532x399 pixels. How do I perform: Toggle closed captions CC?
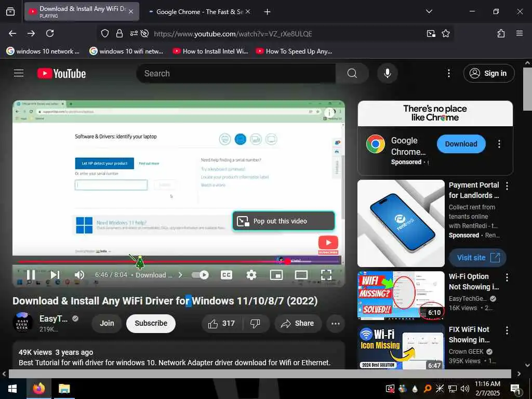pos(227,275)
